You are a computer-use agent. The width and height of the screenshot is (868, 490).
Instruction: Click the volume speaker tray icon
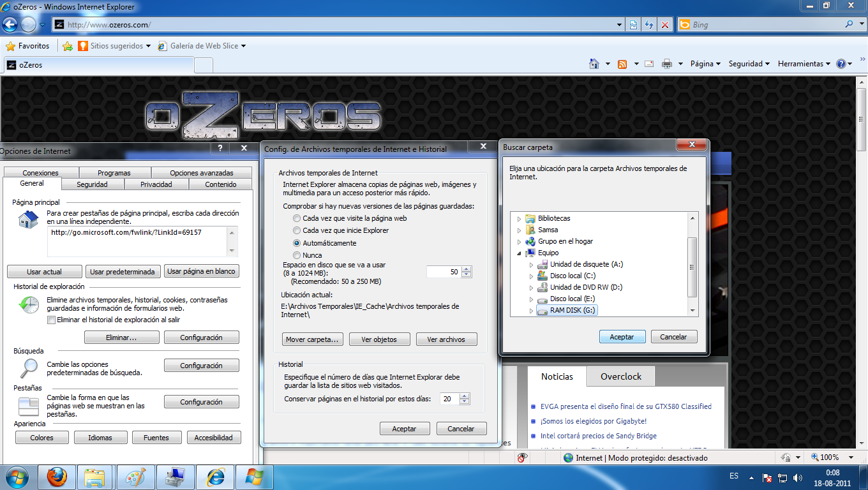pos(797,477)
